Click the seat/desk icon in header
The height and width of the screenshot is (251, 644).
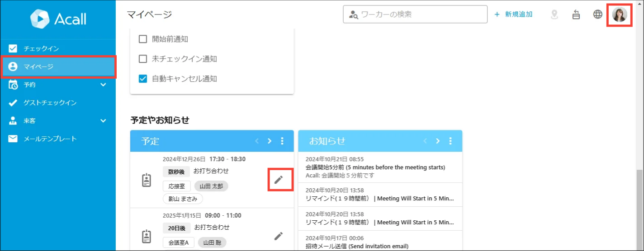coord(576,14)
